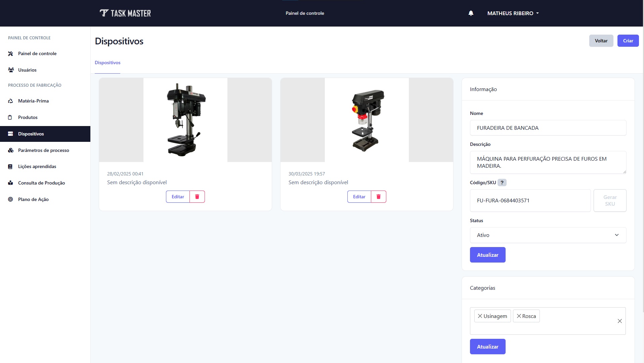
Task: Click Gerar SKU button
Action: coord(610,200)
